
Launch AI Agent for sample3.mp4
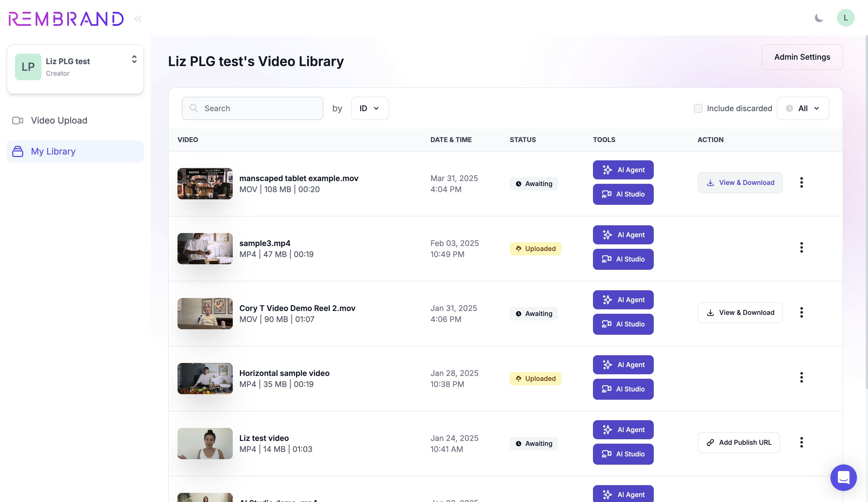(x=623, y=235)
